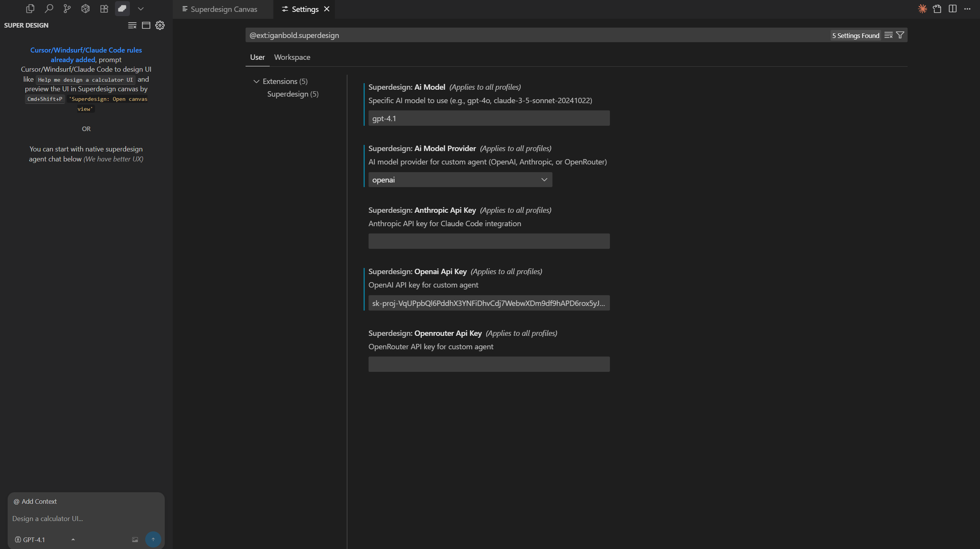
Task: Open the Search view in the activity bar
Action: [x=49, y=9]
